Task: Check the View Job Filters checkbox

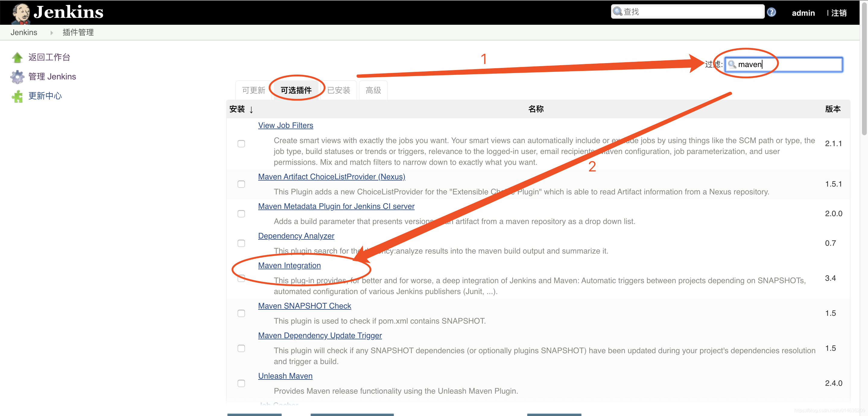Action: (241, 144)
